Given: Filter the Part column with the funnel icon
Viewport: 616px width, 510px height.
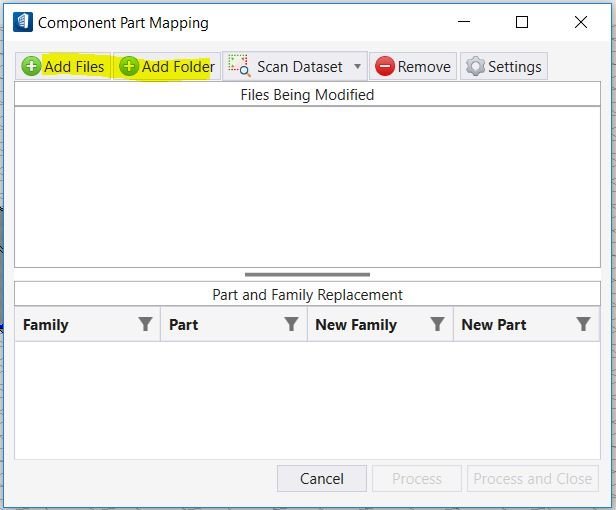Looking at the screenshot, I should 291,324.
